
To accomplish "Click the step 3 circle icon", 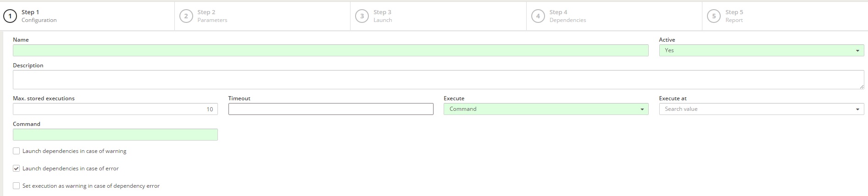I will (362, 16).
